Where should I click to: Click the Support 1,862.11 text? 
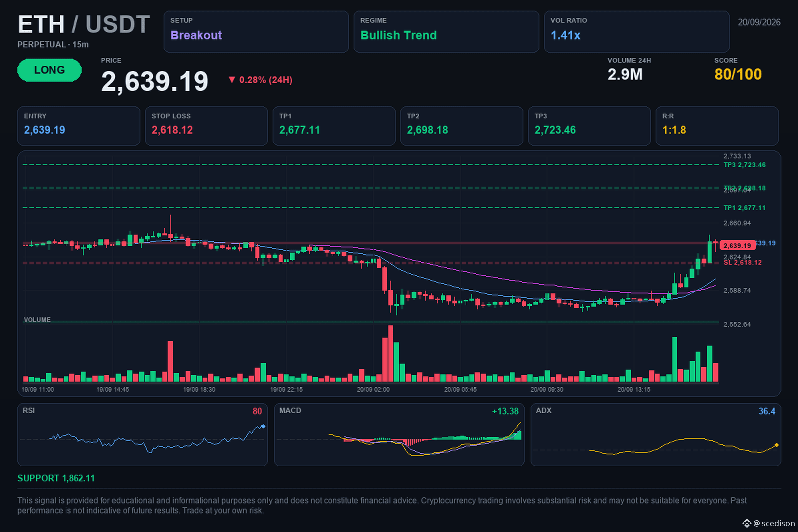coord(56,478)
